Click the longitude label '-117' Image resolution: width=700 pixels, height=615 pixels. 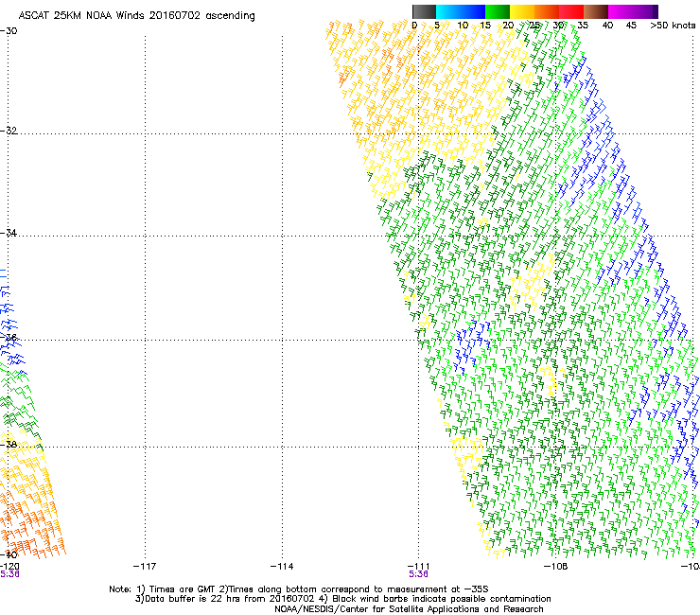click(145, 567)
